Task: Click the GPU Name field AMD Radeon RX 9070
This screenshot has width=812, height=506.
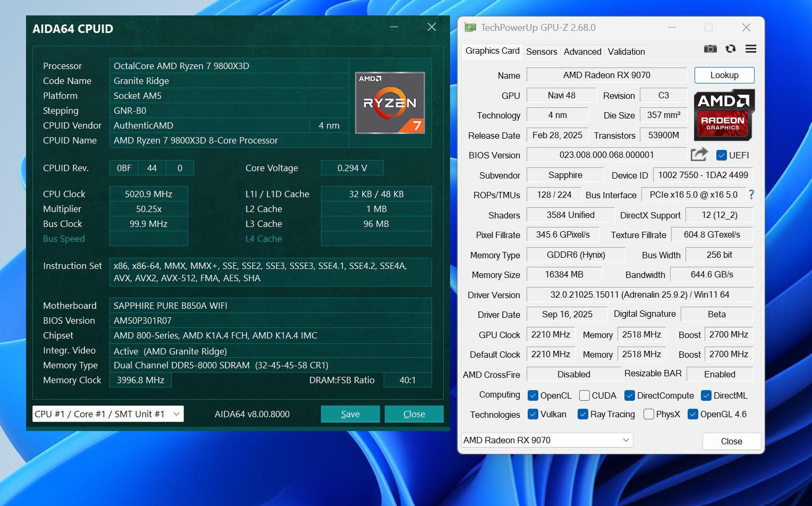Action: click(606, 75)
